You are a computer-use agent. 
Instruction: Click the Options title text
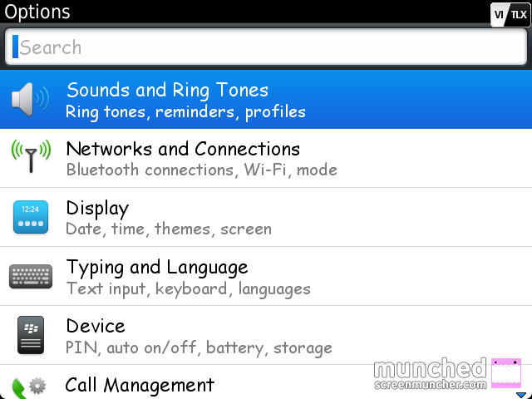point(37,12)
